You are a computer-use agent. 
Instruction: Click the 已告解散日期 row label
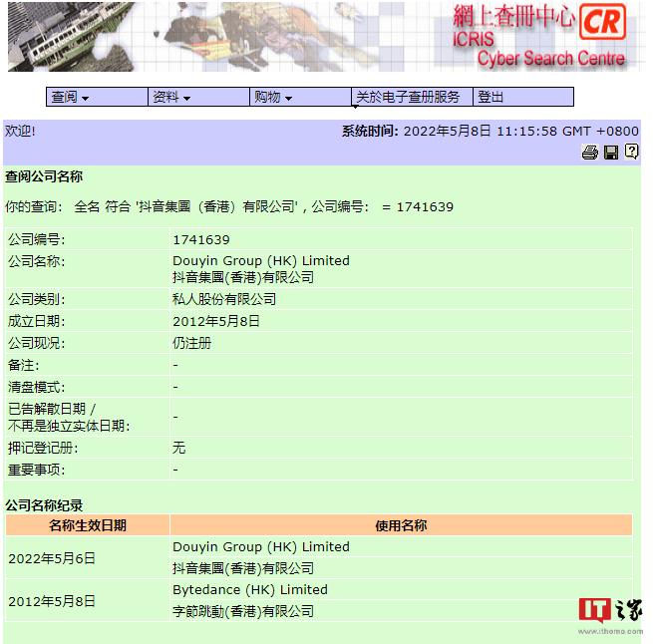[x=69, y=417]
